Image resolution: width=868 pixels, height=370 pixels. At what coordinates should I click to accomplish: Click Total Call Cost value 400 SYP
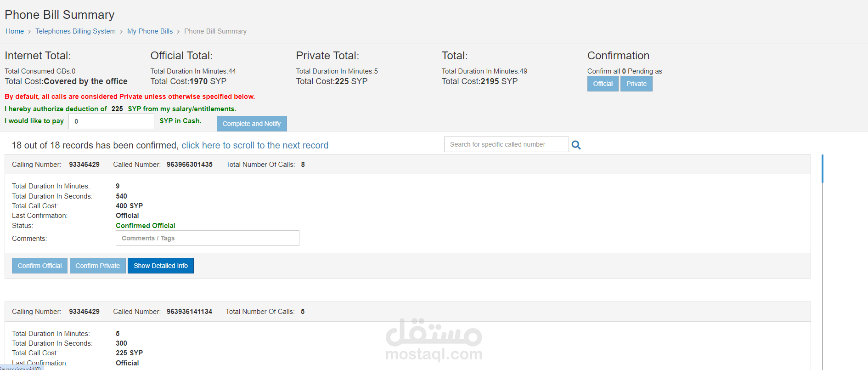click(129, 206)
